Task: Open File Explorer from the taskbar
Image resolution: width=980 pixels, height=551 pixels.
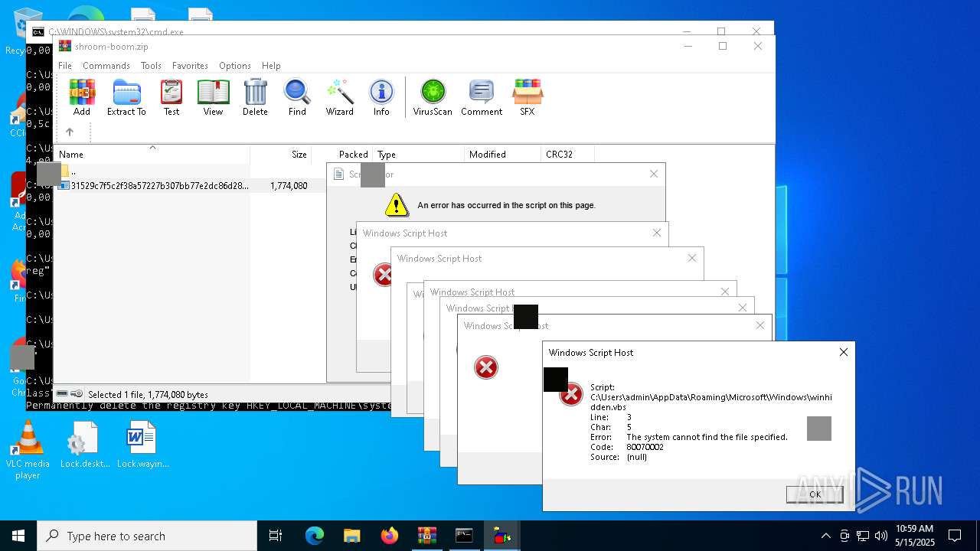Action: [x=351, y=536]
